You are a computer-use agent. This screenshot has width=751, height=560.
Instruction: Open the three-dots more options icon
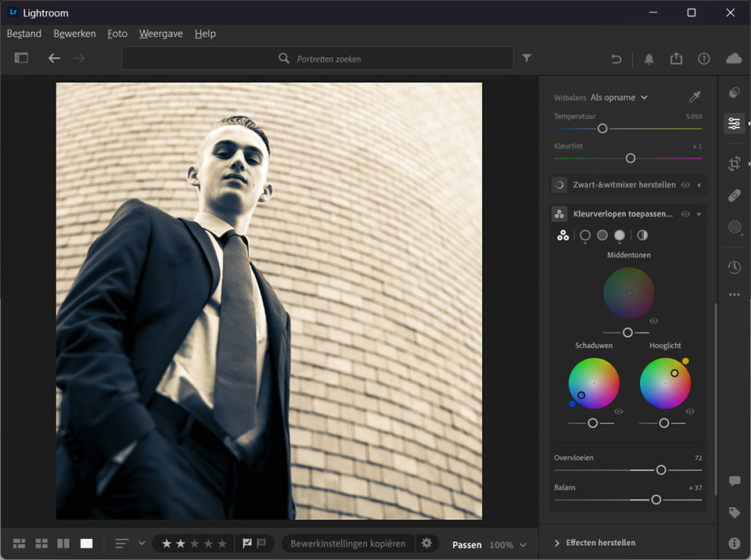[735, 295]
